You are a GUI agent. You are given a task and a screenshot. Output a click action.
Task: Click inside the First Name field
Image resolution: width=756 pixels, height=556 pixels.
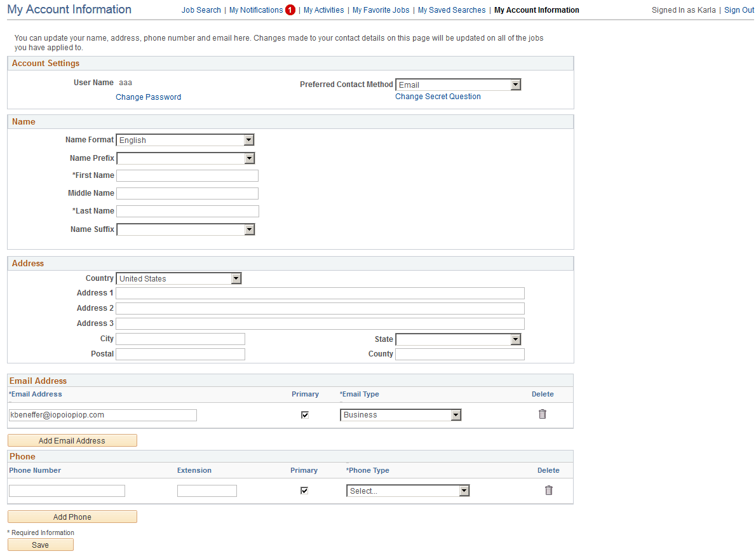(187, 175)
